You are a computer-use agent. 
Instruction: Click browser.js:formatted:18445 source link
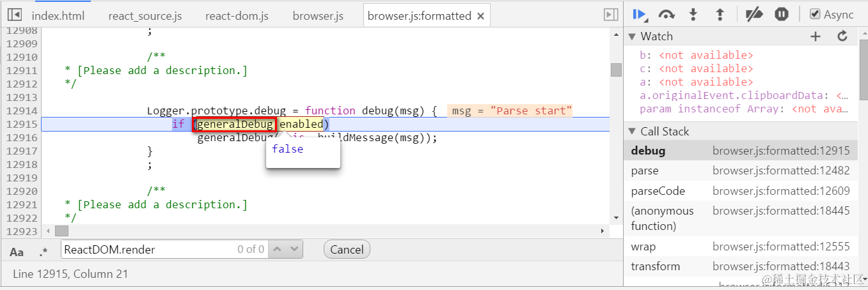[781, 211]
